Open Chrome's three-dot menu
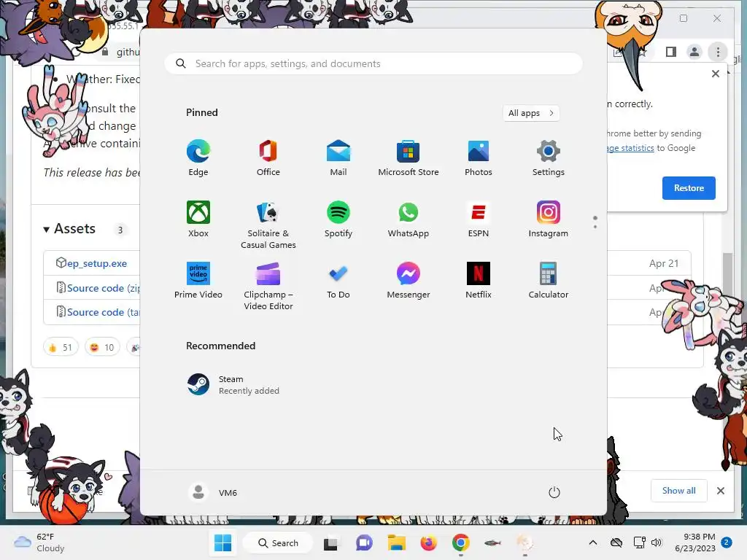Image resolution: width=747 pixels, height=560 pixels. click(718, 52)
